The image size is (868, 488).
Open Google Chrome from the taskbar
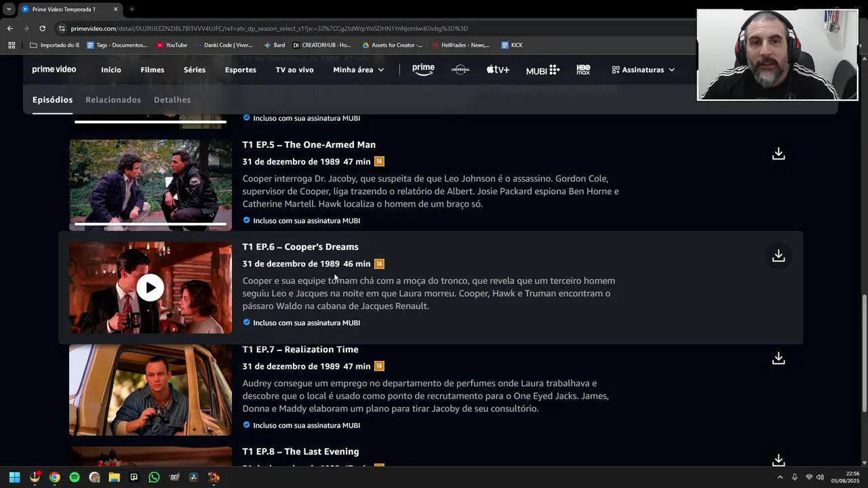tap(54, 477)
